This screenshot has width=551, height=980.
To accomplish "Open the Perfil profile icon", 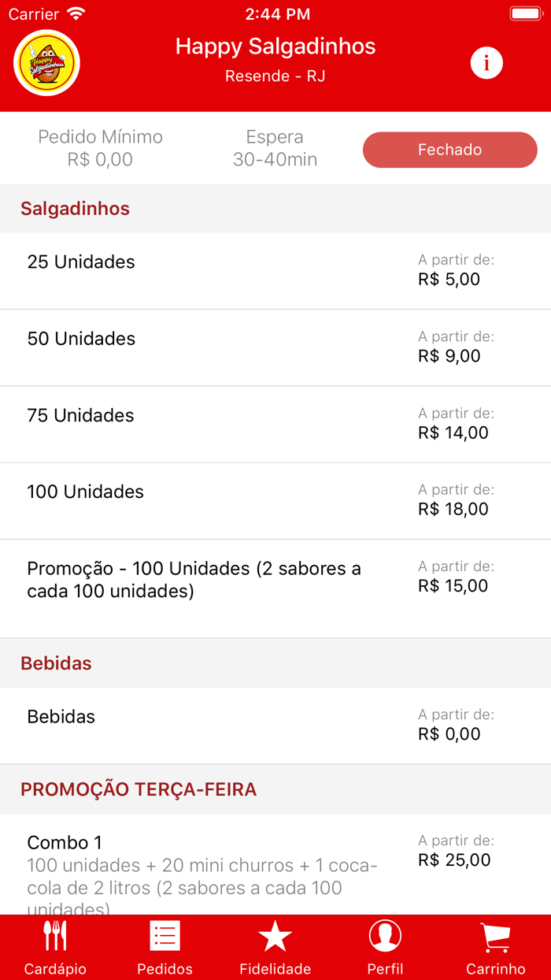I will coord(385,934).
